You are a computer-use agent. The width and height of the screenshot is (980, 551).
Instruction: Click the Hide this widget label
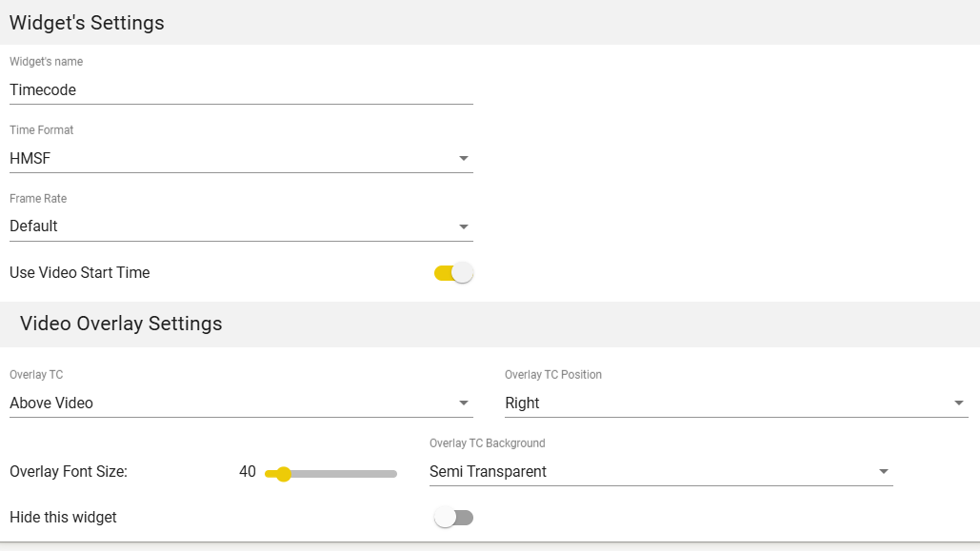pyautogui.click(x=63, y=518)
